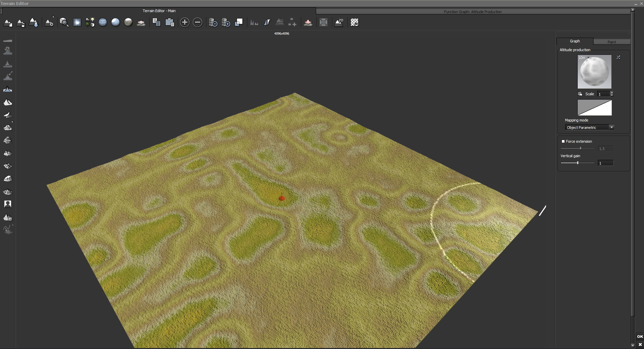The width and height of the screenshot is (644, 349).
Task: Click the overlapping squares resize icon
Action: point(239,23)
